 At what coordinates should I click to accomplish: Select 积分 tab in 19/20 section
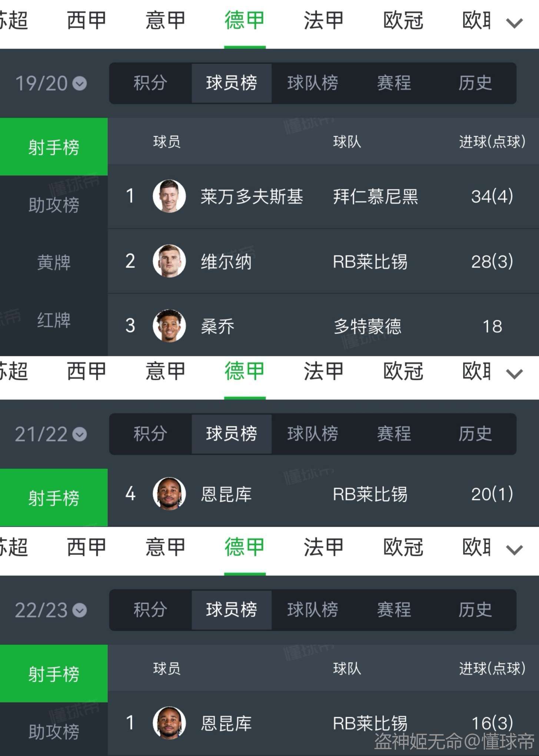[150, 83]
